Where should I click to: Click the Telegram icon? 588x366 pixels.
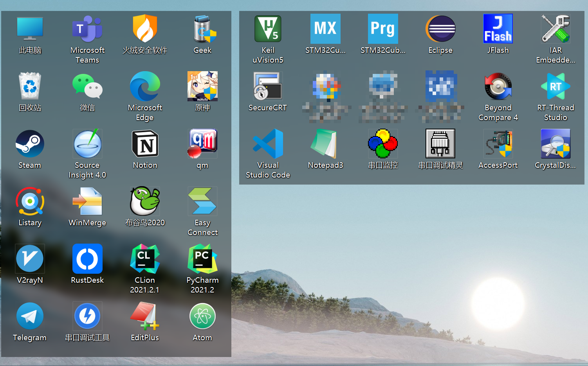(x=30, y=316)
